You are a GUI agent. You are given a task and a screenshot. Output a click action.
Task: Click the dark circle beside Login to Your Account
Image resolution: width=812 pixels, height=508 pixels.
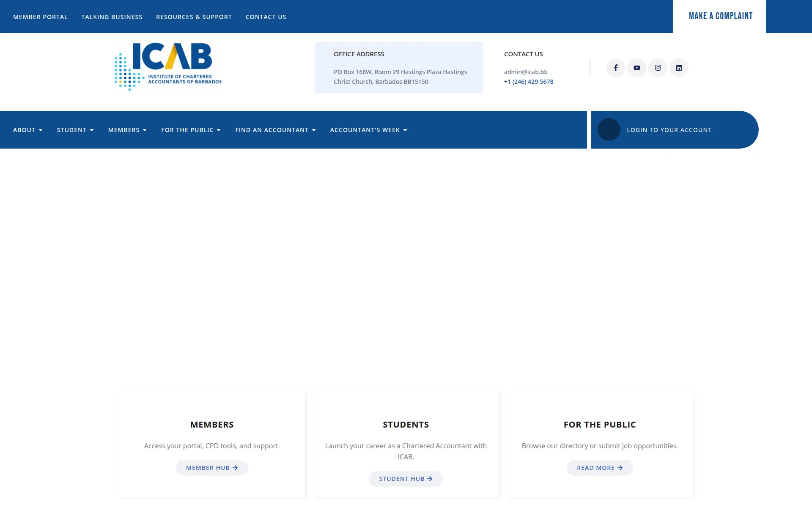point(609,130)
